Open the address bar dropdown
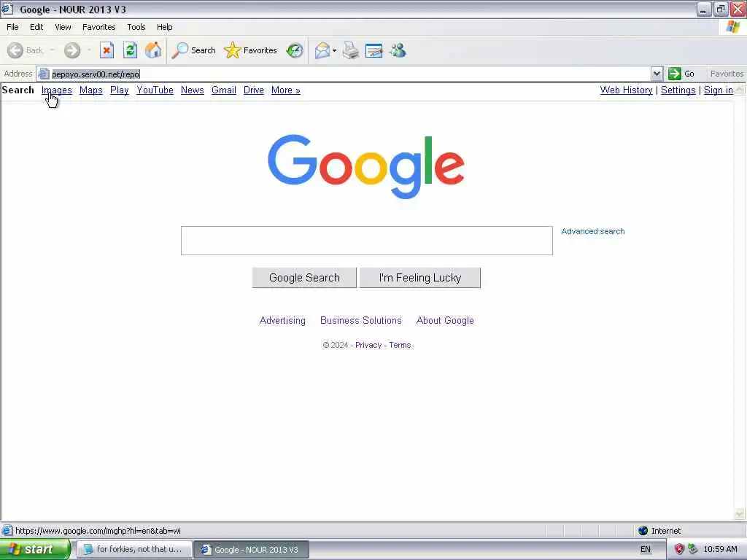The image size is (747, 560). pyautogui.click(x=657, y=74)
